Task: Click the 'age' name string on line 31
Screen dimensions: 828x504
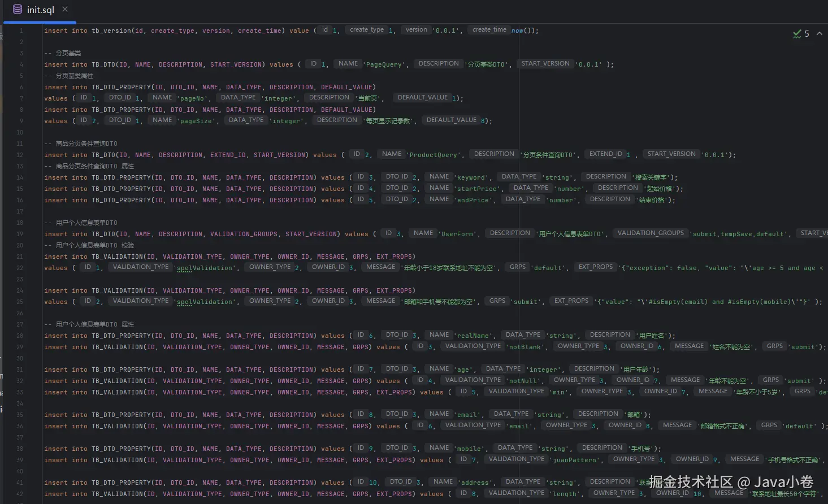Action: [x=463, y=370]
